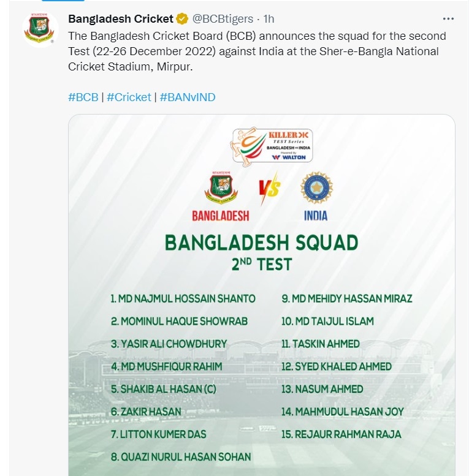Screen dimensions: 469x476
Task: Click the VS lightning emblem
Action: tap(269, 189)
